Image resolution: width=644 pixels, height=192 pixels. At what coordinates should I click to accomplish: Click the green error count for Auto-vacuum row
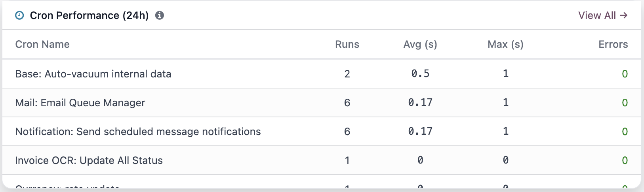coord(625,74)
